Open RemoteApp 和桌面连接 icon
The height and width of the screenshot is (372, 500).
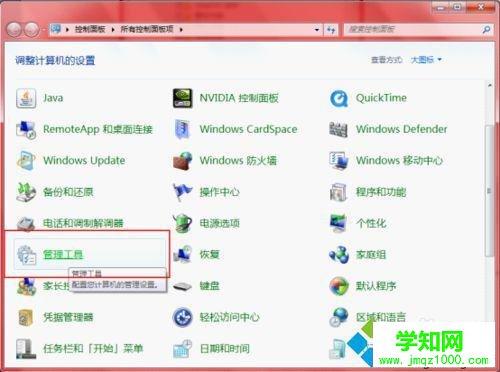point(26,129)
